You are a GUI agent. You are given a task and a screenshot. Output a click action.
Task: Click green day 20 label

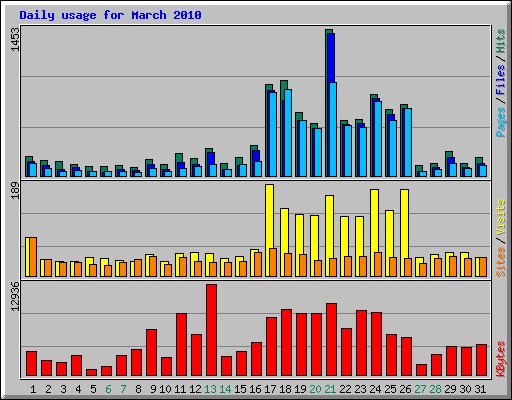click(x=315, y=389)
